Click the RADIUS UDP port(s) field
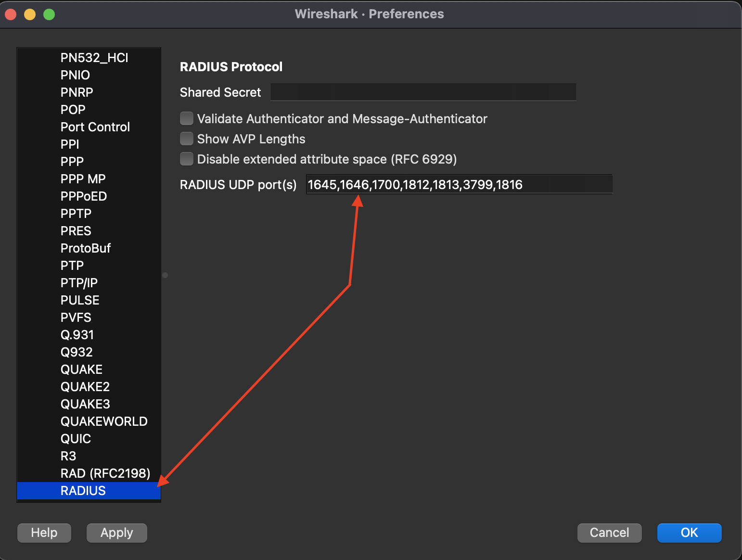The image size is (742, 560). pyautogui.click(x=459, y=185)
